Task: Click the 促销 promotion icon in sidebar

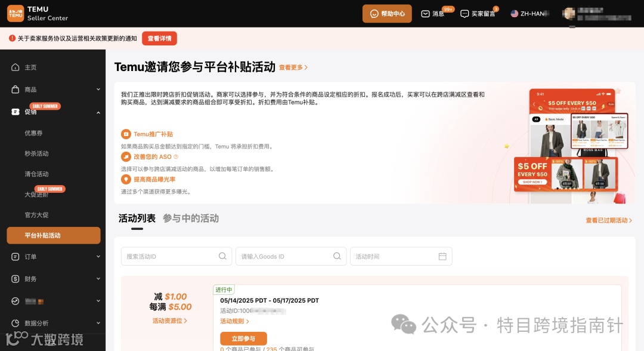Action: pos(15,112)
